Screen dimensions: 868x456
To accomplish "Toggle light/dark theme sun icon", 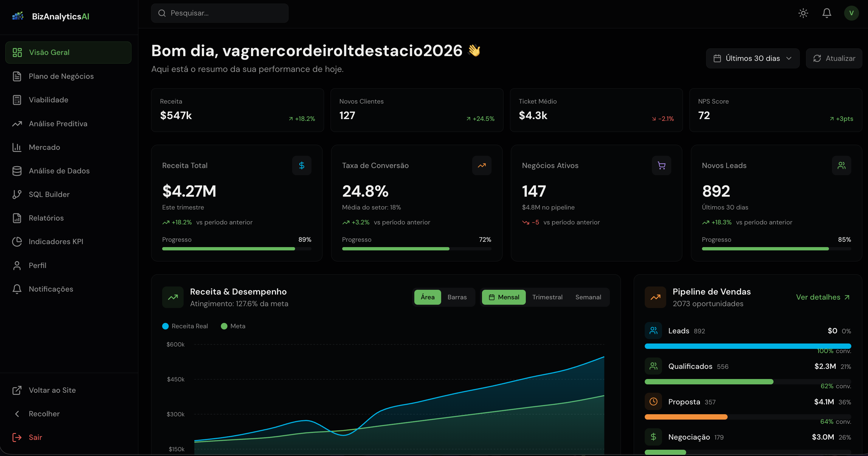I will (803, 13).
